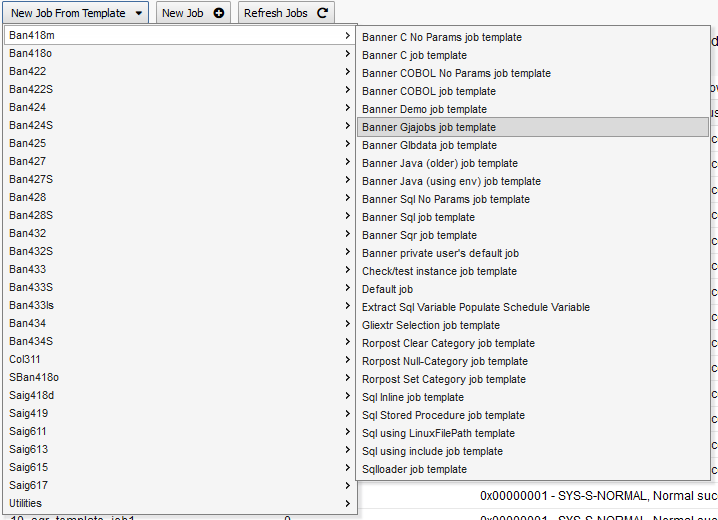Select Banner Gjajobs job template
Screen dimensions: 718x520
coord(429,127)
